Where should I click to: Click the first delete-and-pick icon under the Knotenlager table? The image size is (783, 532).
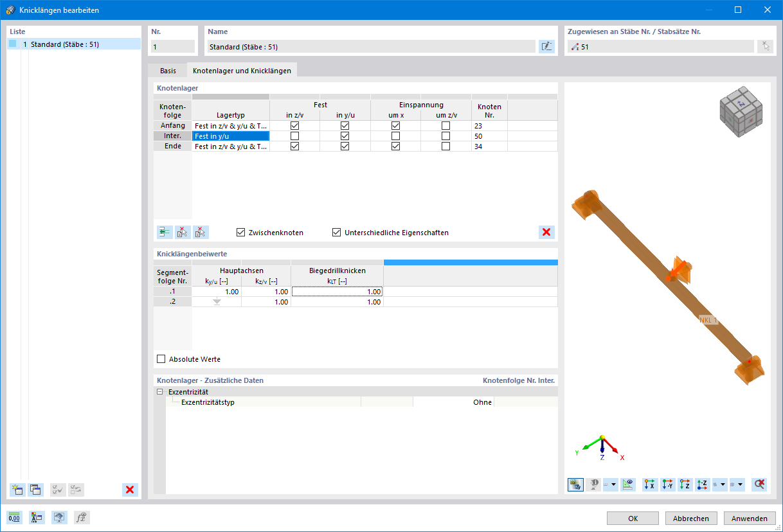pyautogui.click(x=183, y=232)
